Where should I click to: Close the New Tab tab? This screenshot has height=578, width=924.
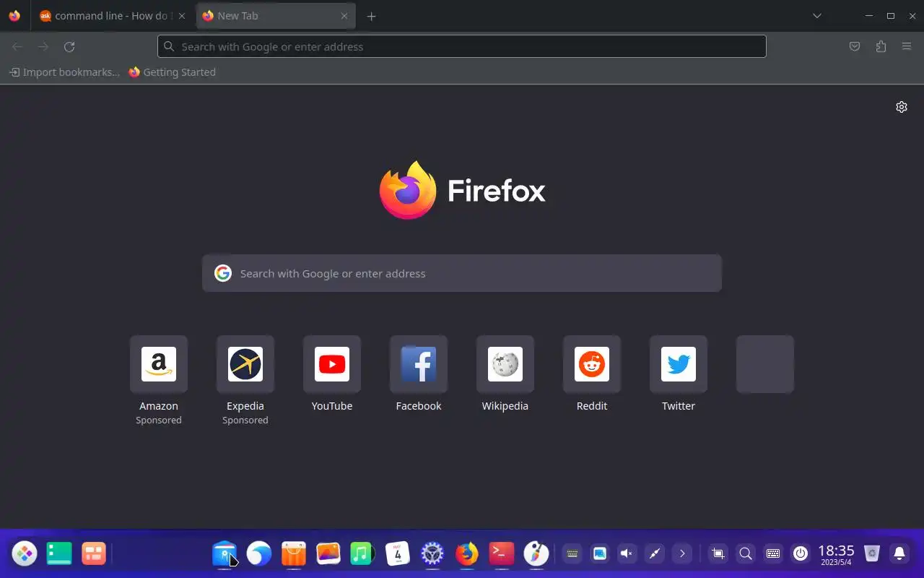pos(344,16)
